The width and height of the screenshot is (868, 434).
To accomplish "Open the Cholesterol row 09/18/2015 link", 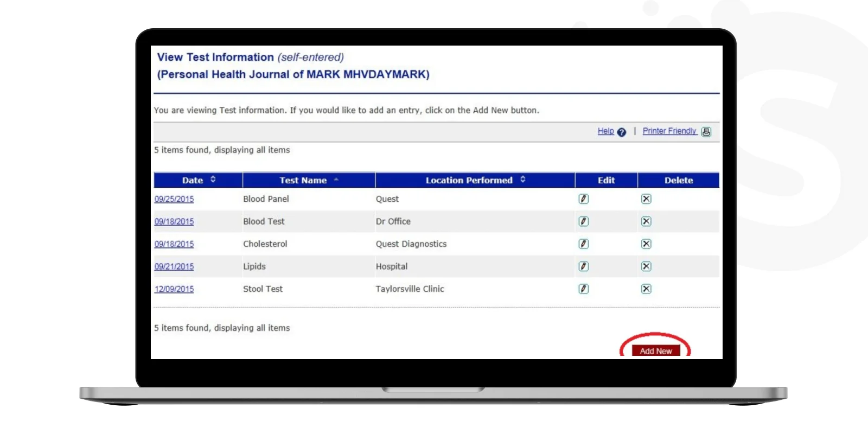I will (174, 244).
